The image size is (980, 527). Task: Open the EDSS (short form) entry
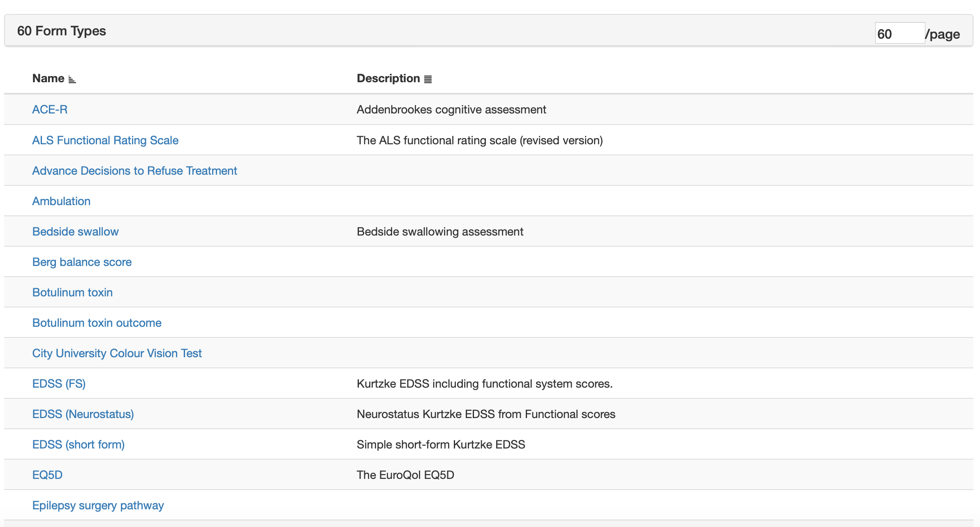78,444
